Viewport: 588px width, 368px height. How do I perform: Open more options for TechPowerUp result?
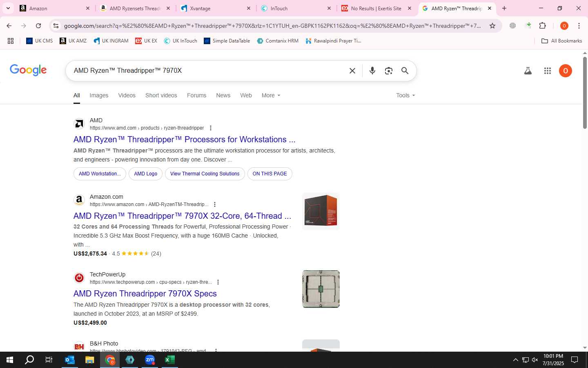(x=218, y=282)
